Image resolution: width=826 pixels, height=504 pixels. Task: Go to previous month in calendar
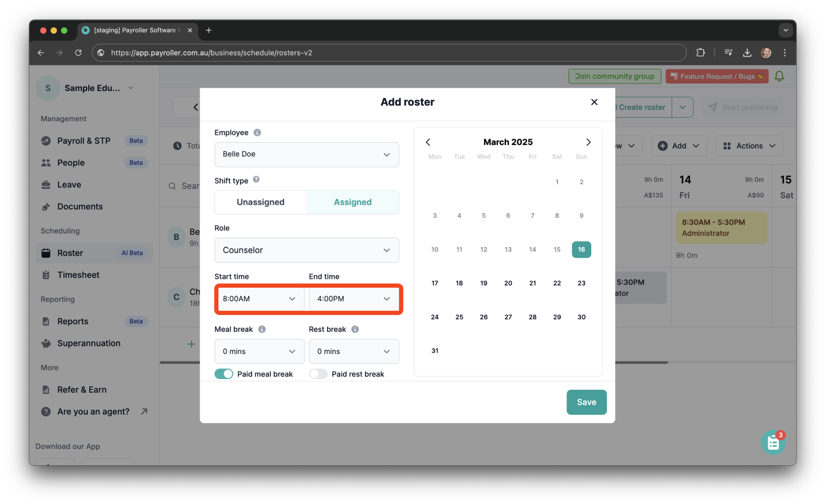[x=428, y=142]
